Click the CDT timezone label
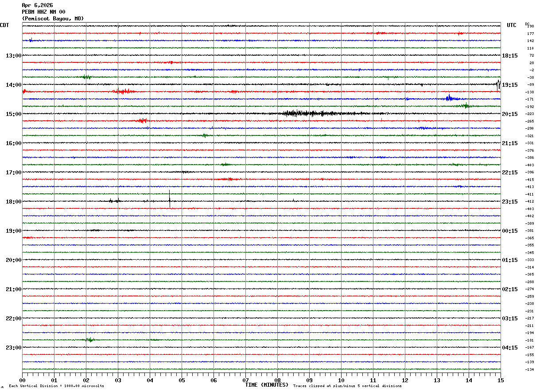The image size is (536, 392). click(x=4, y=25)
